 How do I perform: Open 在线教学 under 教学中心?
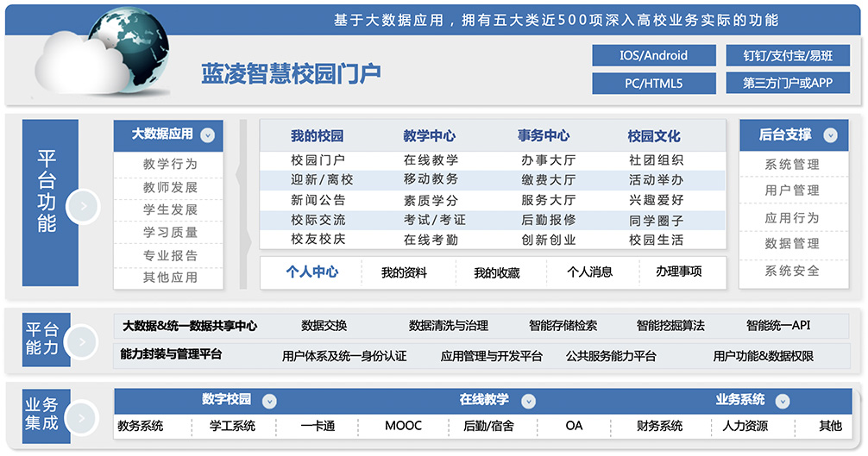[x=431, y=160]
